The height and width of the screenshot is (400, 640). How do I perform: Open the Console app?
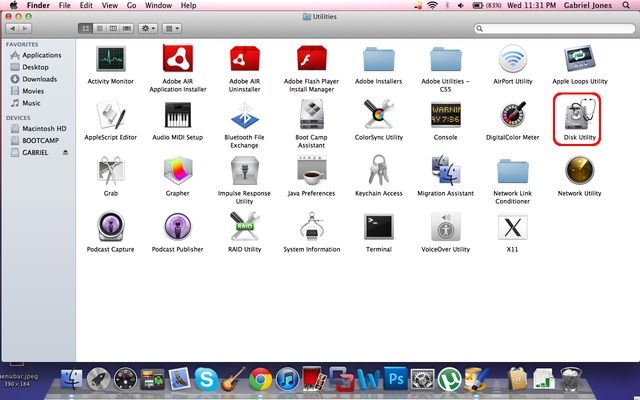click(x=446, y=115)
